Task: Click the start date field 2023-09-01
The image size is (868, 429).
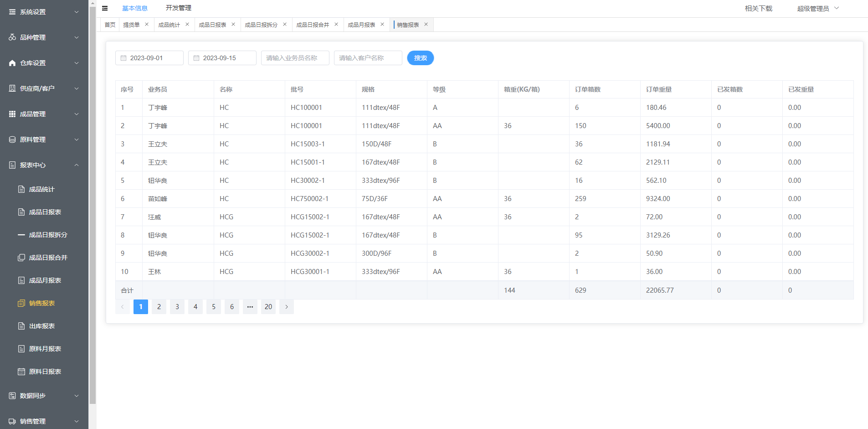Action: coord(149,58)
